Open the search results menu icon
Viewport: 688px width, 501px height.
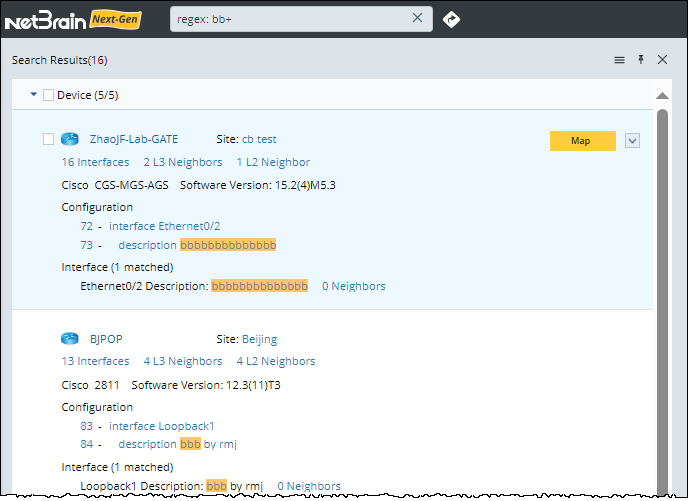click(x=619, y=60)
